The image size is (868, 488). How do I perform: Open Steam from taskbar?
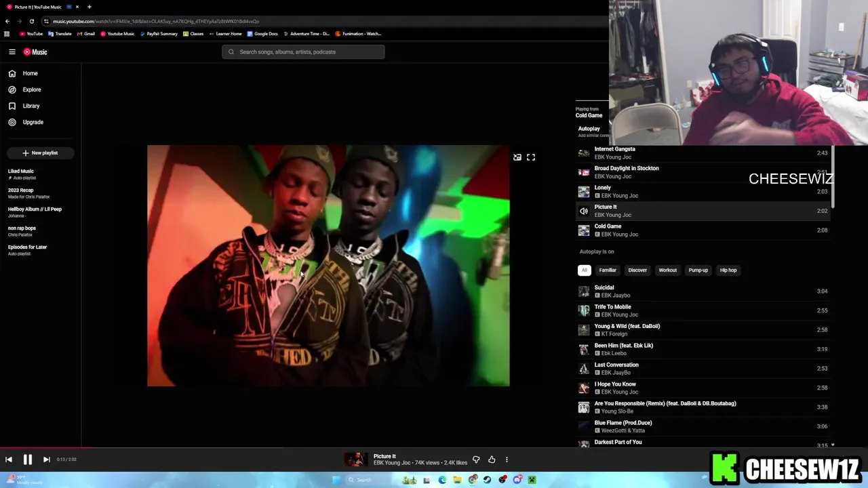[x=487, y=480]
